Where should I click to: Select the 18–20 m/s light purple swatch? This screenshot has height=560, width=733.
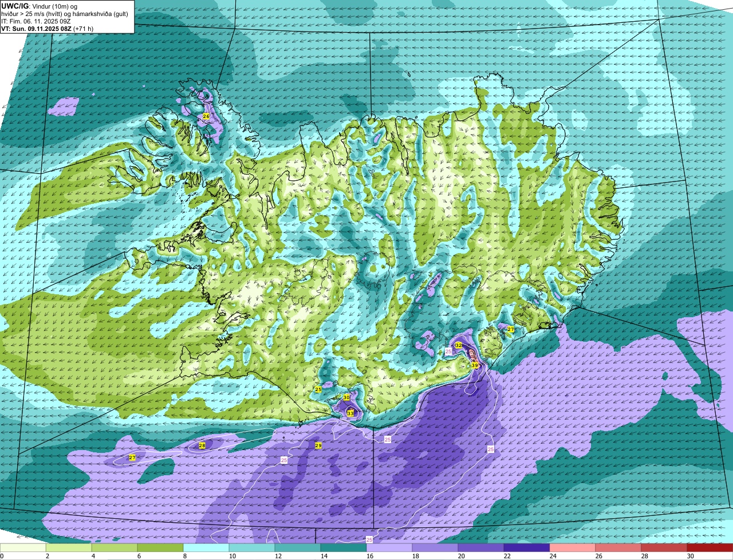(435, 548)
